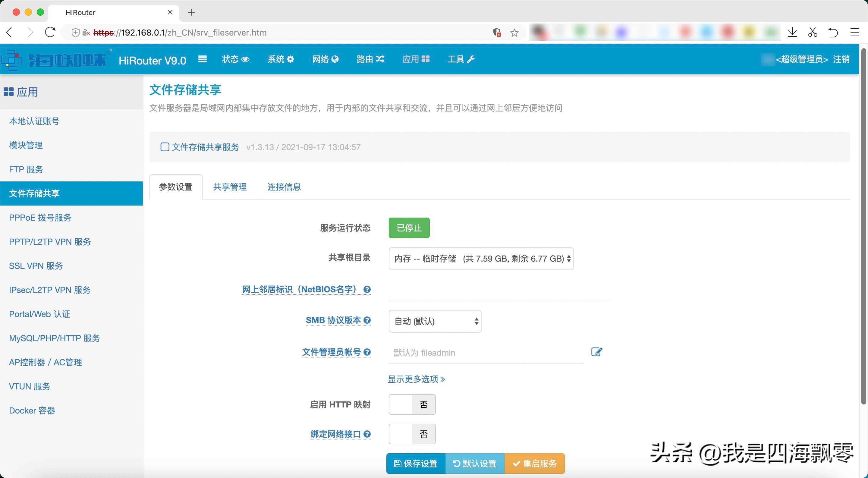
Task: Click the 重启服务 button
Action: point(534,464)
